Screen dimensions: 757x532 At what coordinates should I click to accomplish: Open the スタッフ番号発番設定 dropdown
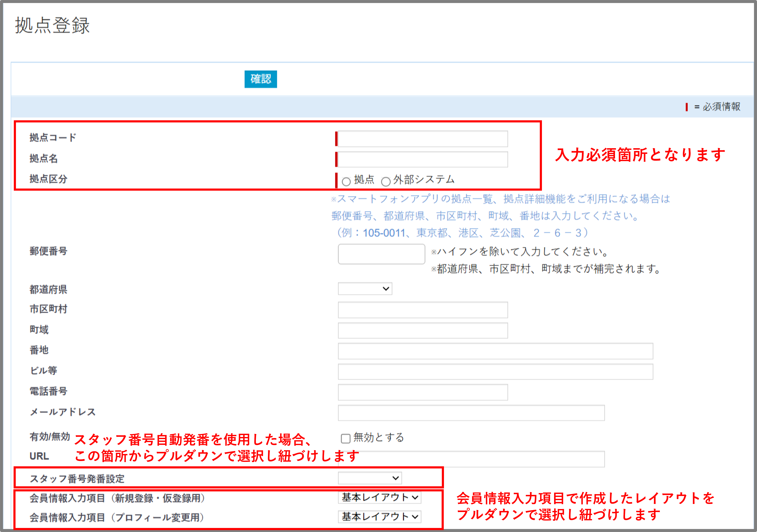coord(370,478)
